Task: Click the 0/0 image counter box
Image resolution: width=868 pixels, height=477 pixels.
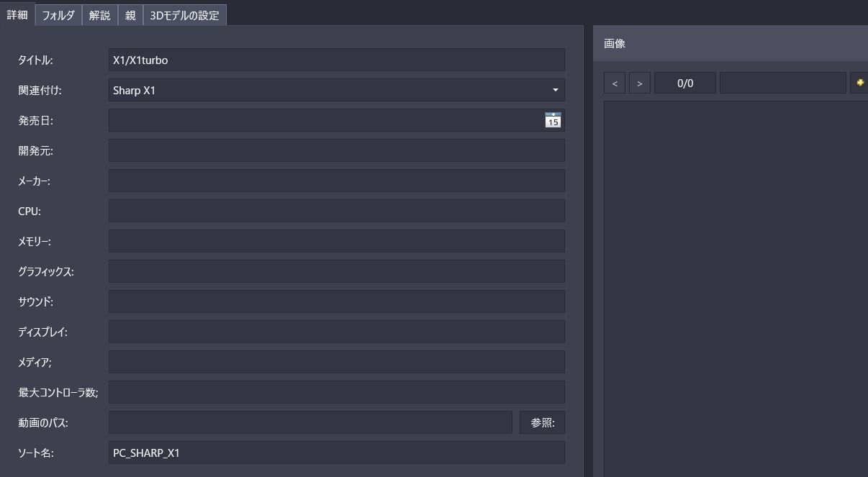Action: pyautogui.click(x=685, y=83)
